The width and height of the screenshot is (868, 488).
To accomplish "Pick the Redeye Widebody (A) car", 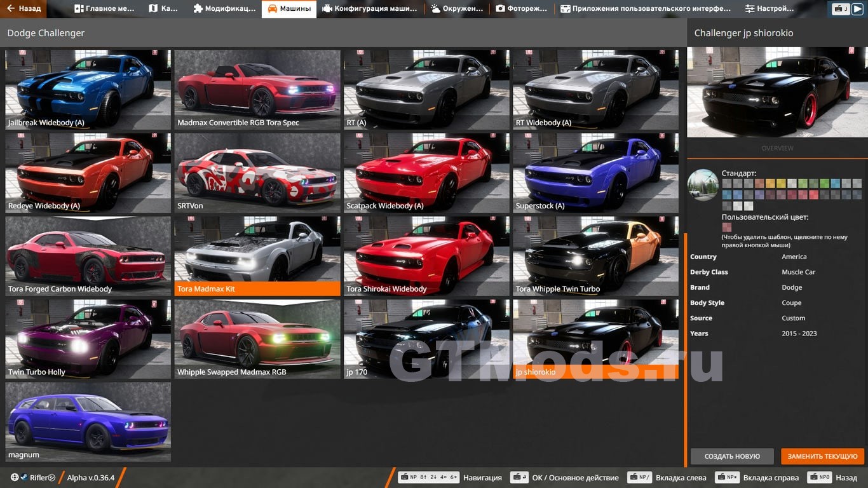I will coord(88,173).
